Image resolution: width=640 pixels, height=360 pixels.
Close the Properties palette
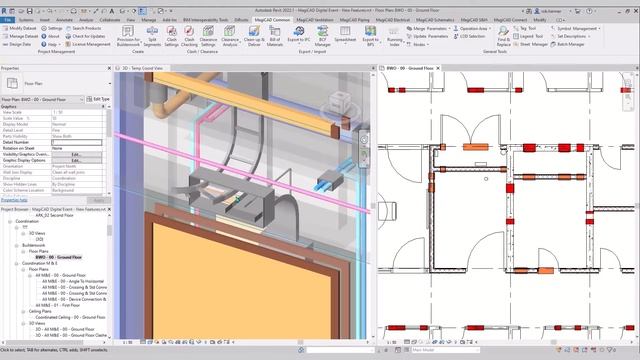(109, 68)
